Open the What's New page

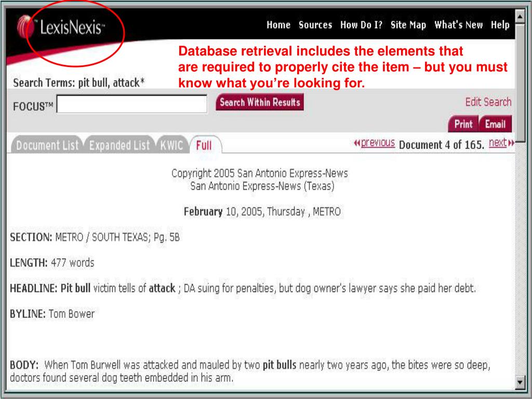click(458, 25)
